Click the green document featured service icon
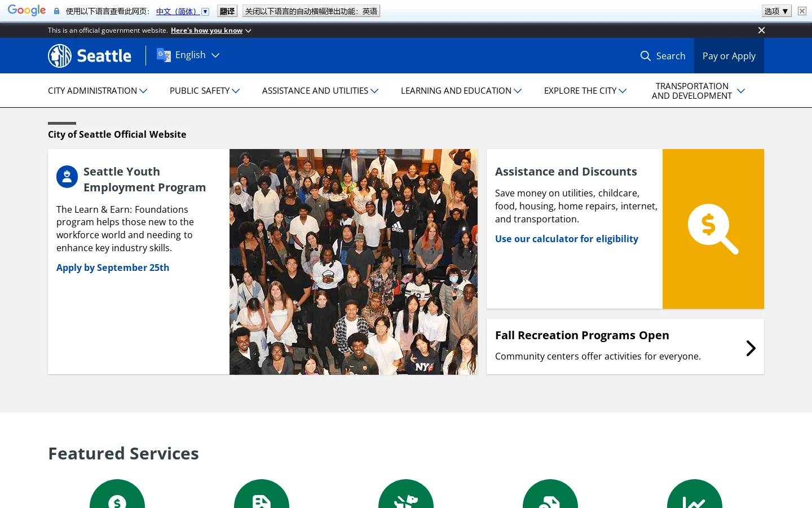 point(262,494)
